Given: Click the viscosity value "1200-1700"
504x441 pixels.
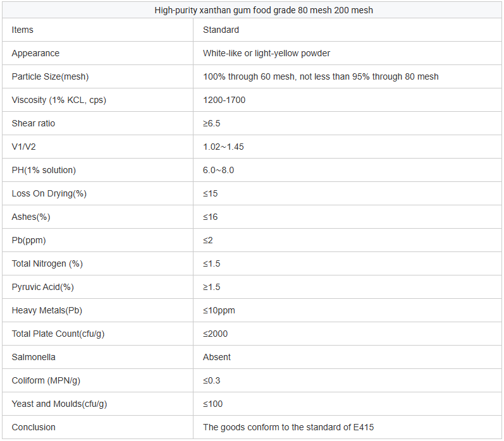Looking at the screenshot, I should click(x=224, y=100).
